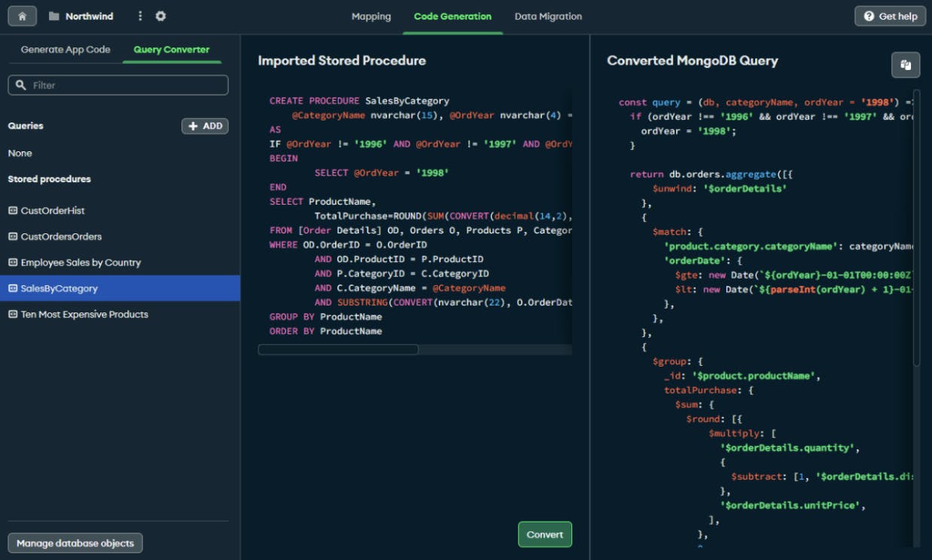Select Employee Sales by Country procedure

click(81, 263)
